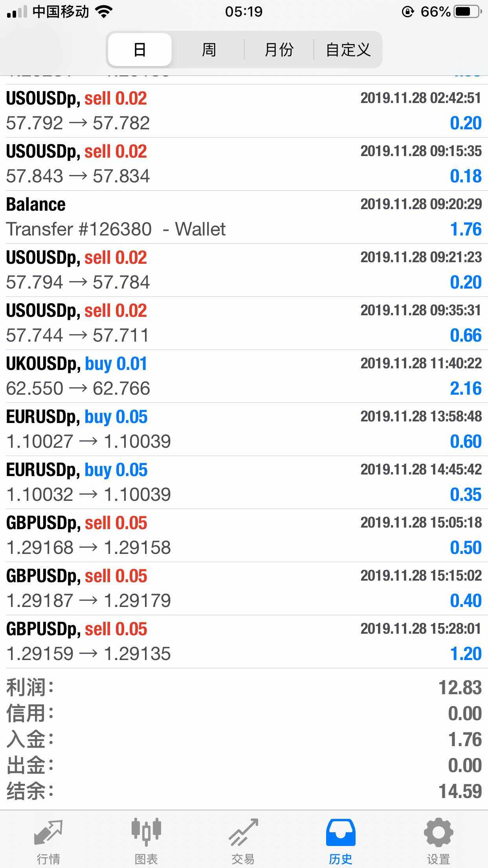Switch period to Month (月份)
This screenshot has width=488, height=868.
click(279, 50)
